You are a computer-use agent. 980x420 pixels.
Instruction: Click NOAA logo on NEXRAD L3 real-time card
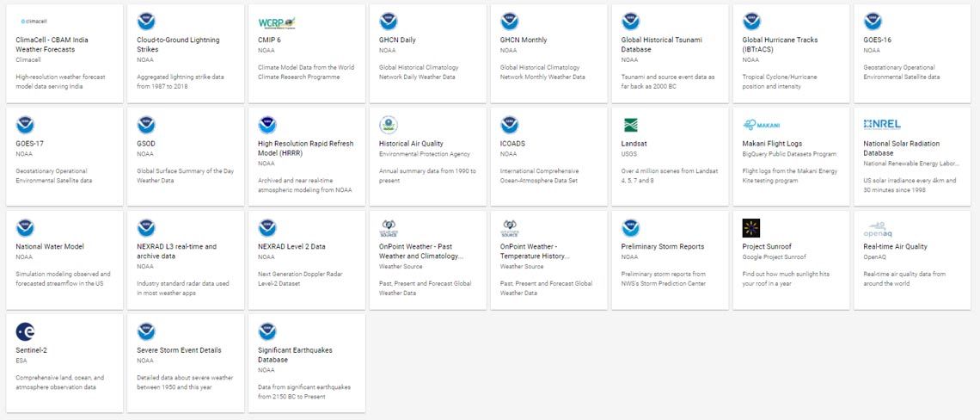146,228
